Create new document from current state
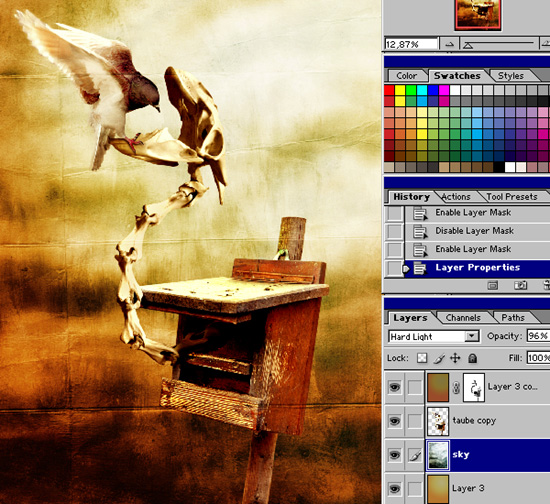This screenshot has height=504, width=550. 493,285
